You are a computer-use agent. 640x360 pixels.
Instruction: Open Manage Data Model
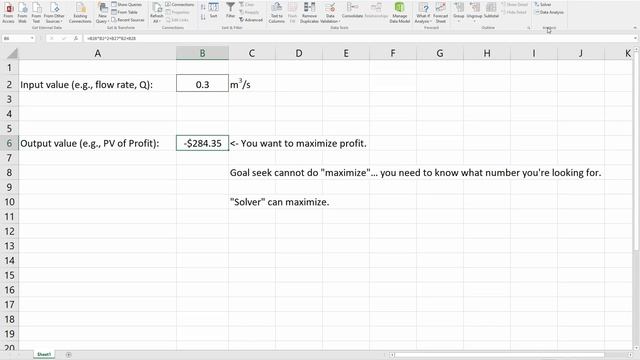[x=400, y=13]
